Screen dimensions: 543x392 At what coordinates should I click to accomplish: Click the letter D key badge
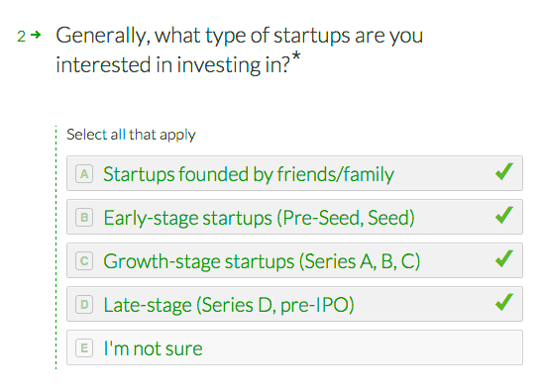84,305
